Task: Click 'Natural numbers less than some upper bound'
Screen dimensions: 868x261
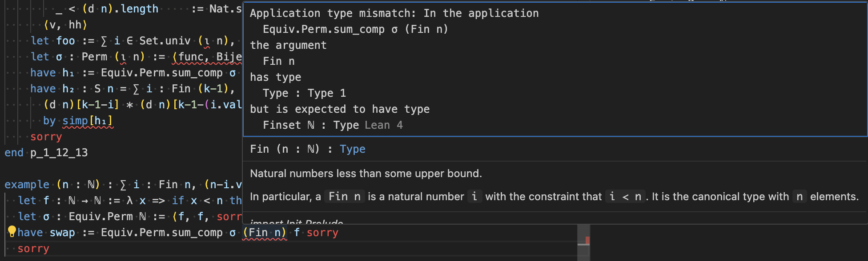Action: 366,174
